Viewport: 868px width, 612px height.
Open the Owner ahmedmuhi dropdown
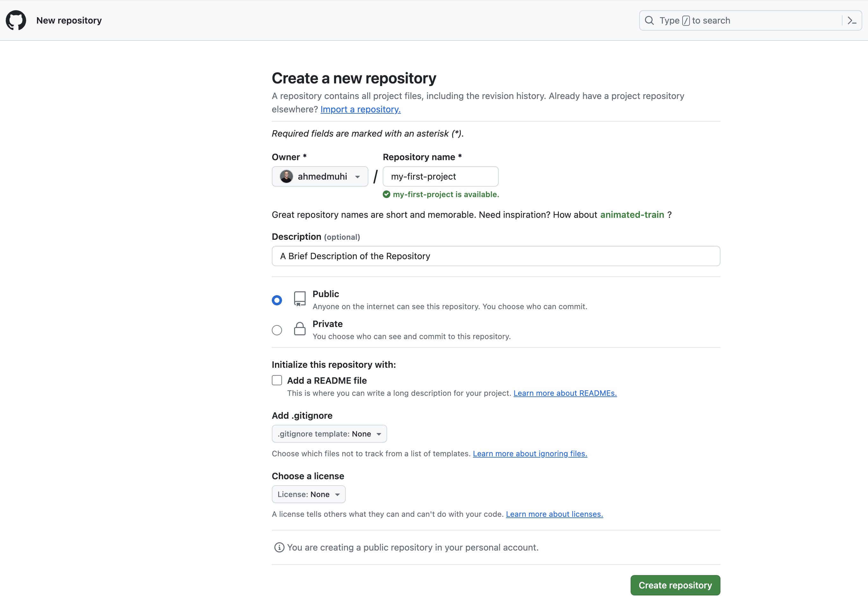point(320,176)
